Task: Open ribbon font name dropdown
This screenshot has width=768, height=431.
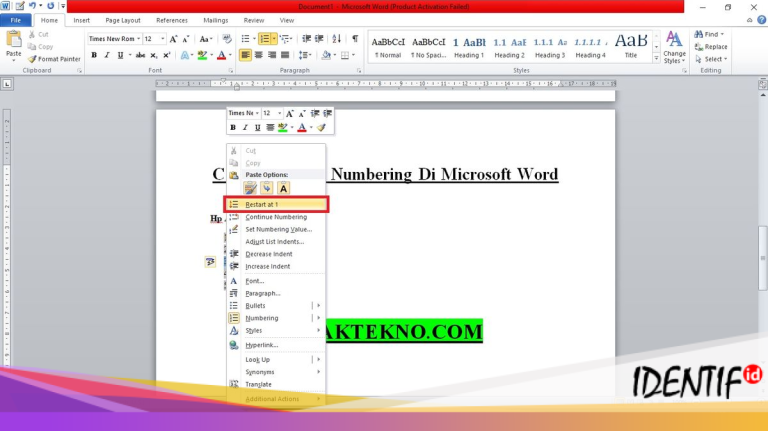Action: coord(139,39)
